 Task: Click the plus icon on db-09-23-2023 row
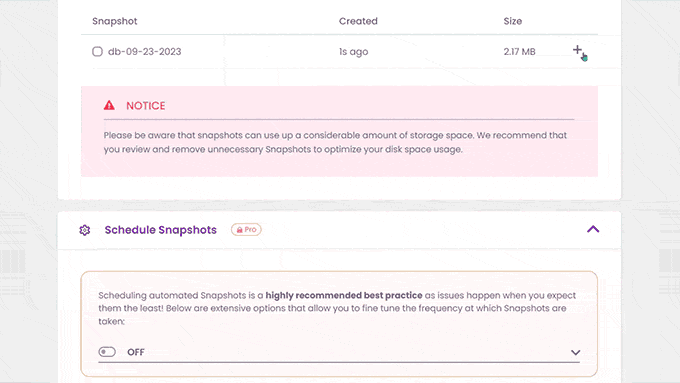(x=577, y=50)
